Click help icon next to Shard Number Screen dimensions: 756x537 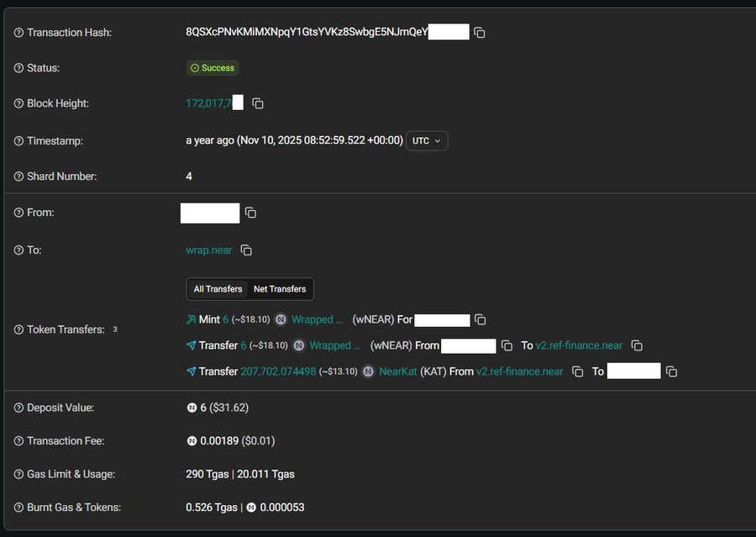coord(18,176)
